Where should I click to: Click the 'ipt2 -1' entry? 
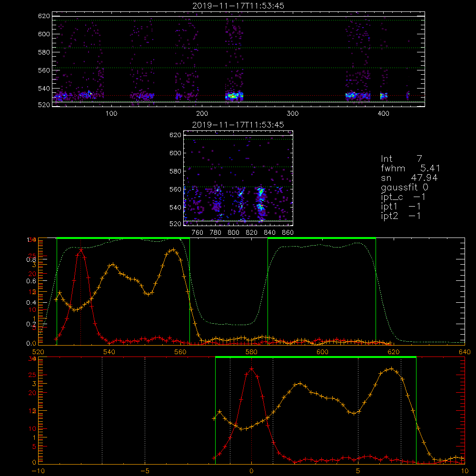[401, 216]
